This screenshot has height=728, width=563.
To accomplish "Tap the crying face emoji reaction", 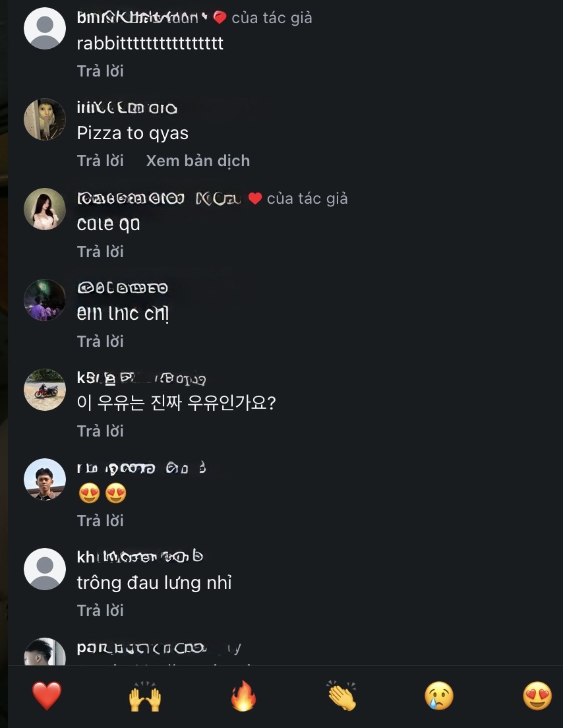I will [x=439, y=696].
